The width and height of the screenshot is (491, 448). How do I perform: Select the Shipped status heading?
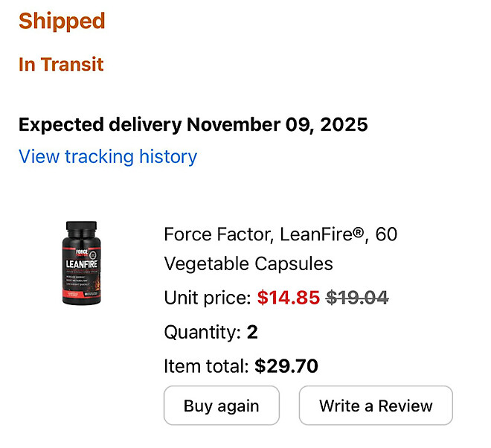click(62, 21)
